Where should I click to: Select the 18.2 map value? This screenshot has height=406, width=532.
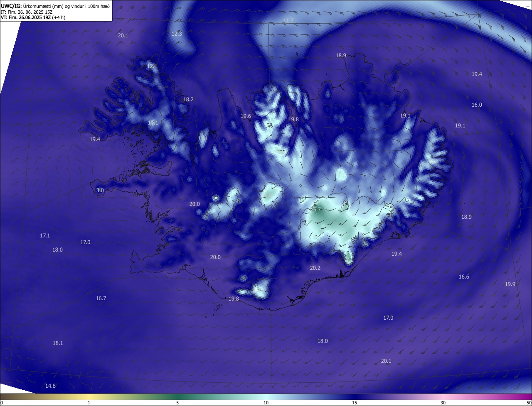[x=188, y=99]
